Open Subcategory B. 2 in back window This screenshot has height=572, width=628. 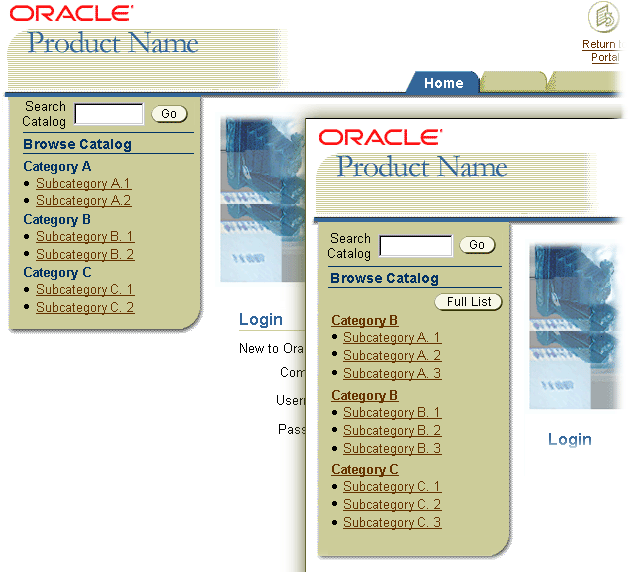tap(85, 254)
